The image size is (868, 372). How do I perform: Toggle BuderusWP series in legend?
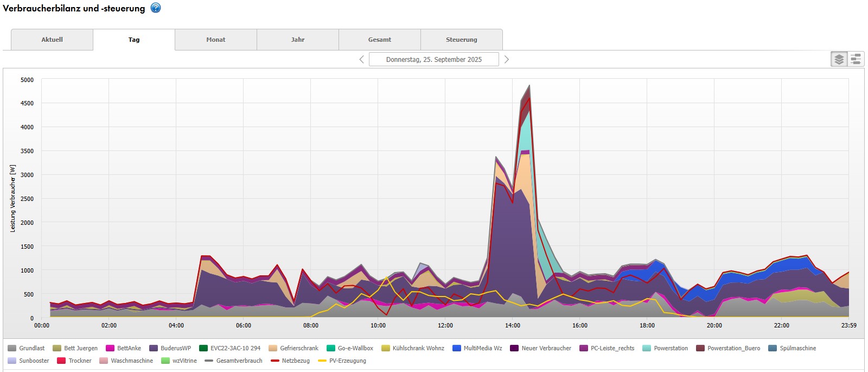pyautogui.click(x=175, y=348)
